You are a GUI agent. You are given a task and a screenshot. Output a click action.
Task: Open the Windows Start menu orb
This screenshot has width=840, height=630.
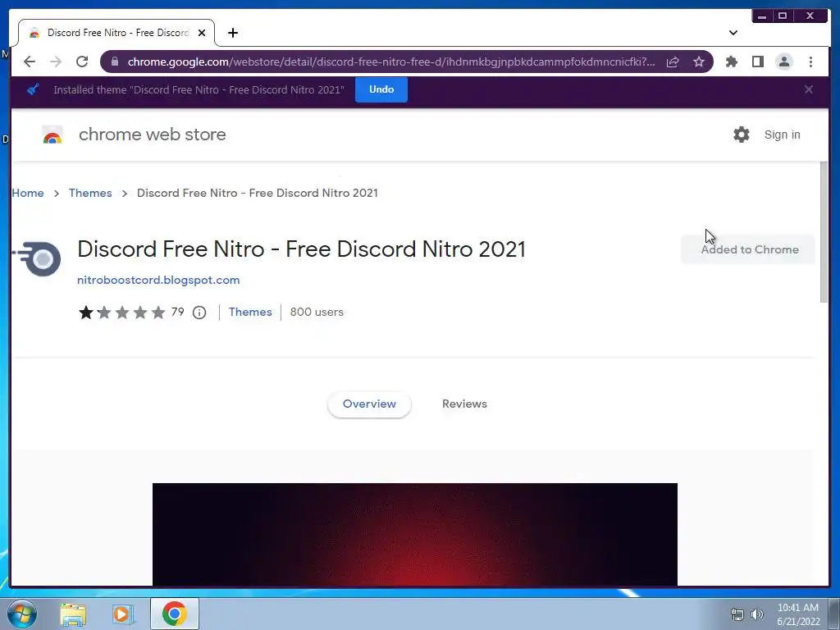tap(22, 614)
